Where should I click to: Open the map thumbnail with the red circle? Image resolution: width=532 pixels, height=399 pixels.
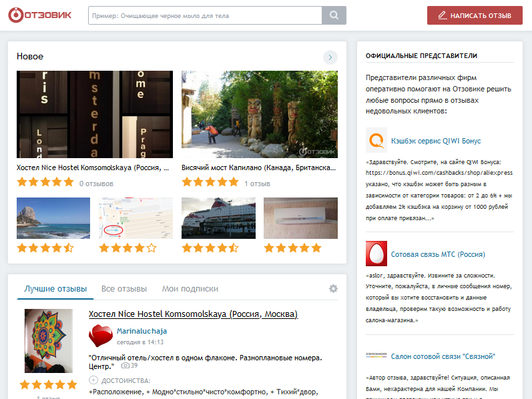point(136,218)
